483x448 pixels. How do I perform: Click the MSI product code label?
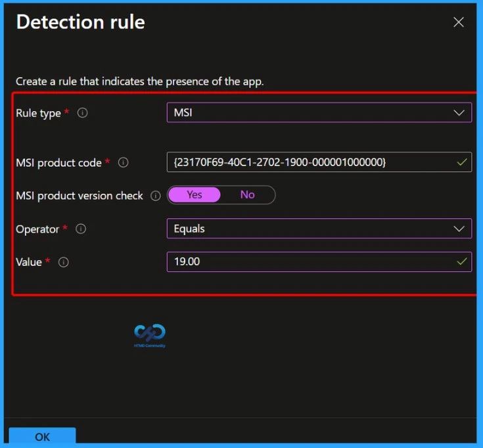[58, 162]
